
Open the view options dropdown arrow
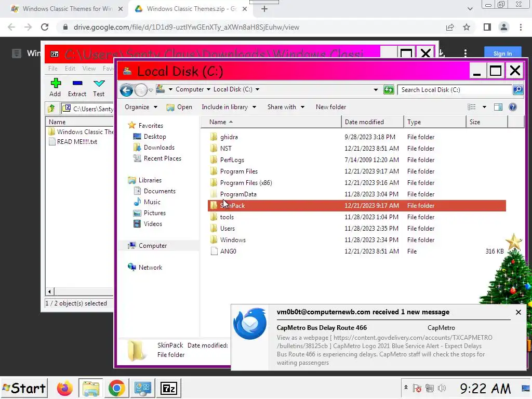coord(484,107)
